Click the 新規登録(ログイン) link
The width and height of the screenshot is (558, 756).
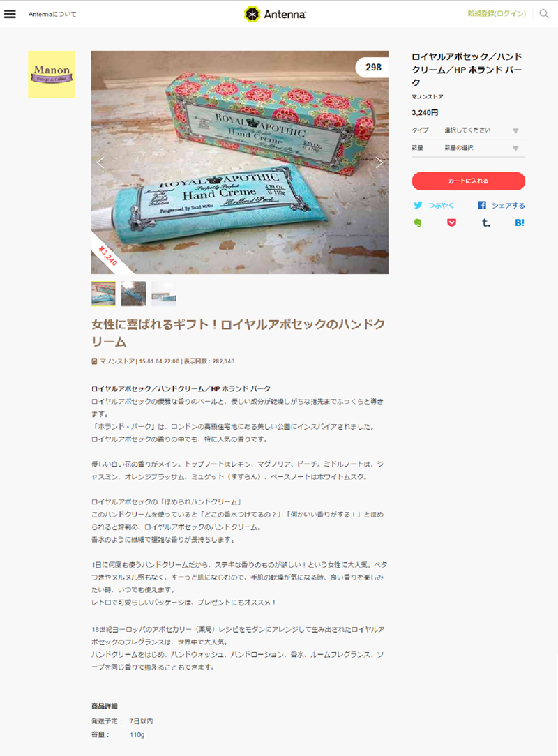click(497, 13)
